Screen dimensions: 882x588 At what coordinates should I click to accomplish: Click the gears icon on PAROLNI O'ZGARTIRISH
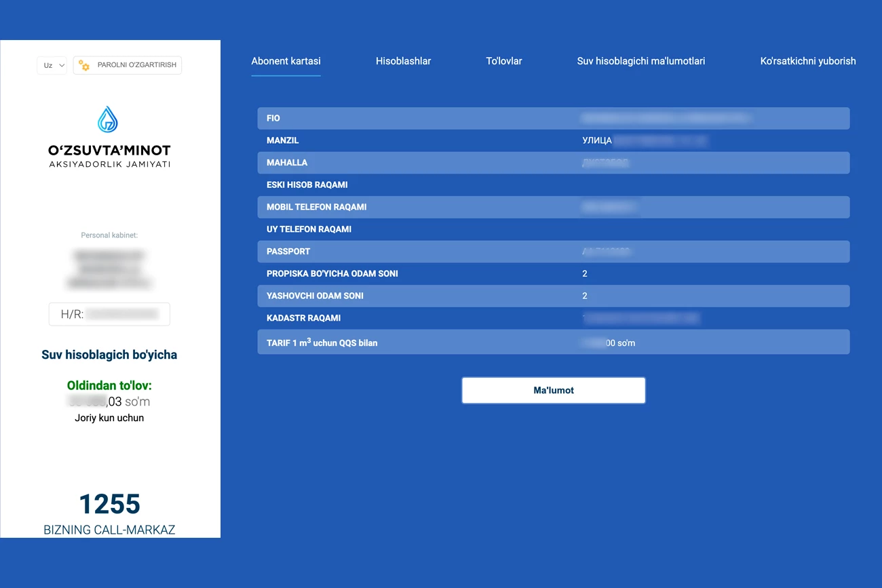point(84,65)
